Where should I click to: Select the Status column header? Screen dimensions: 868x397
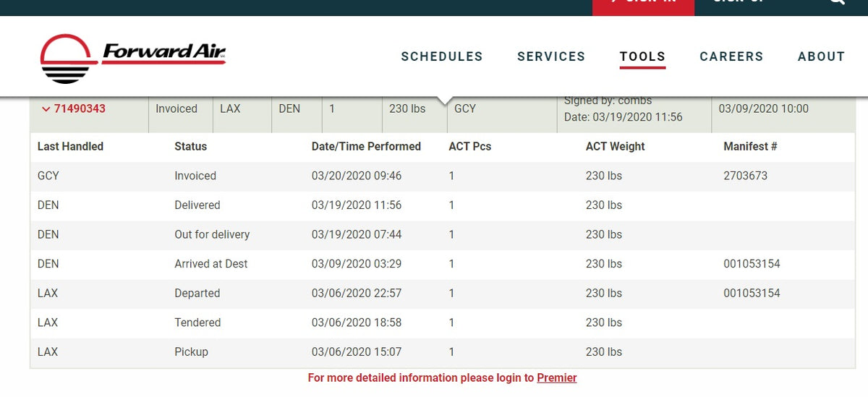point(191,146)
